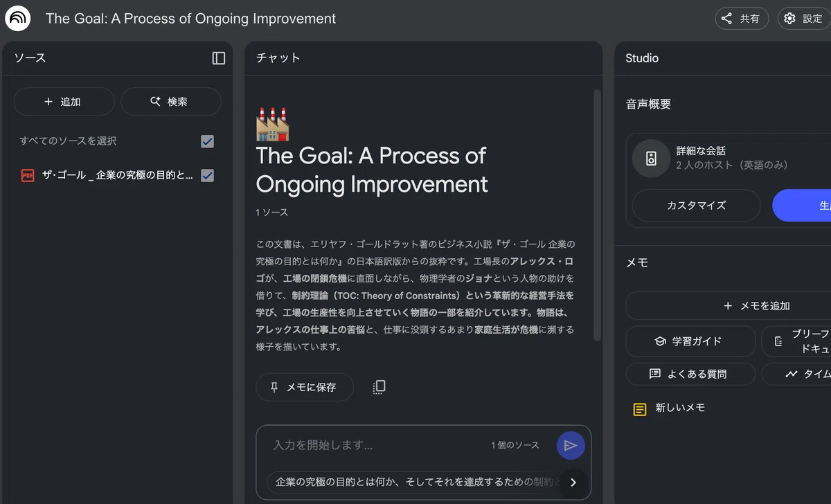Click the 検索 discover sources button
The image size is (831, 504).
(171, 102)
